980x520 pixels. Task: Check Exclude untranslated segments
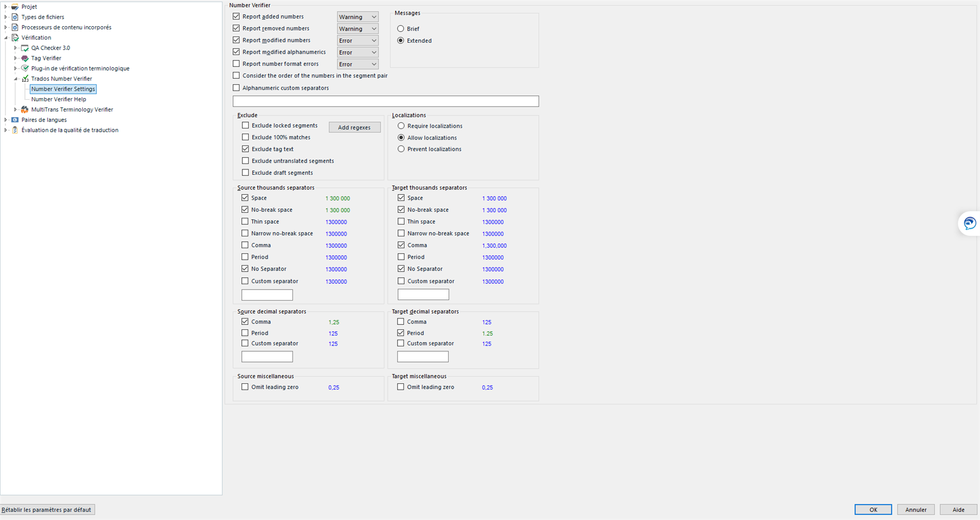pyautogui.click(x=246, y=161)
